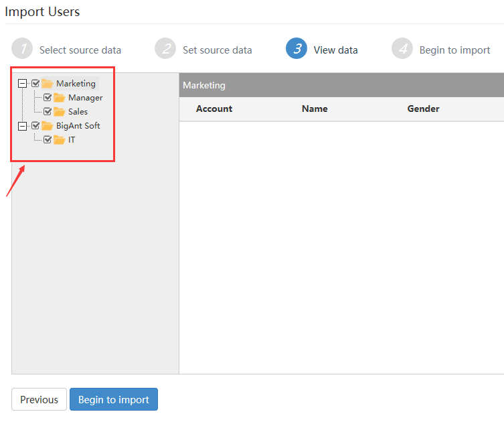Image resolution: width=504 pixels, height=422 pixels.
Task: Click the Previous button
Action: 39,399
